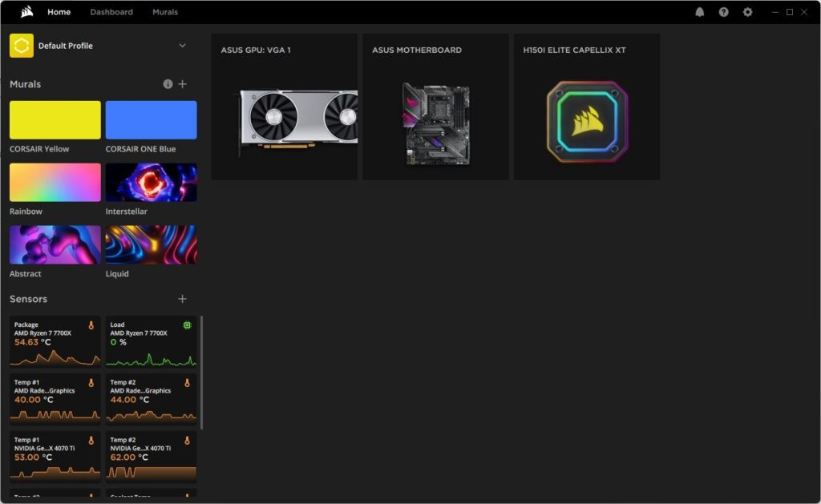Choose the Interstellar mural thumbnail
This screenshot has width=821, height=504.
[152, 182]
